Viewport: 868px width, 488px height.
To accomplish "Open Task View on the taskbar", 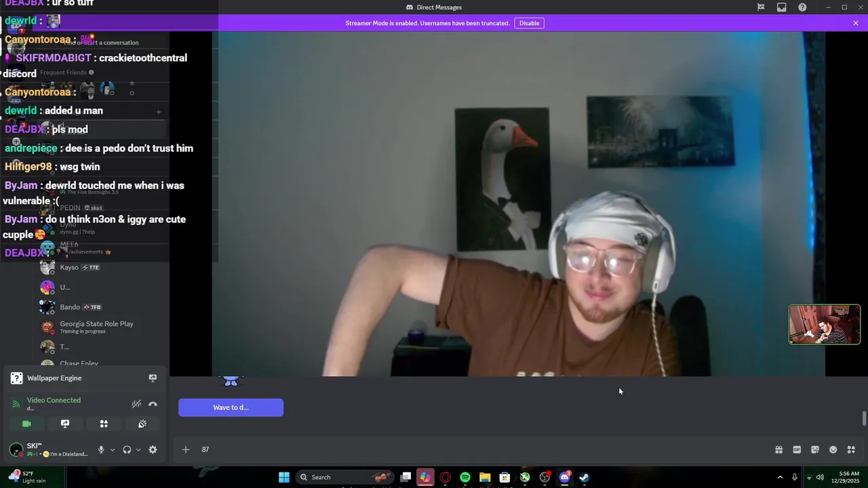I will pyautogui.click(x=406, y=477).
